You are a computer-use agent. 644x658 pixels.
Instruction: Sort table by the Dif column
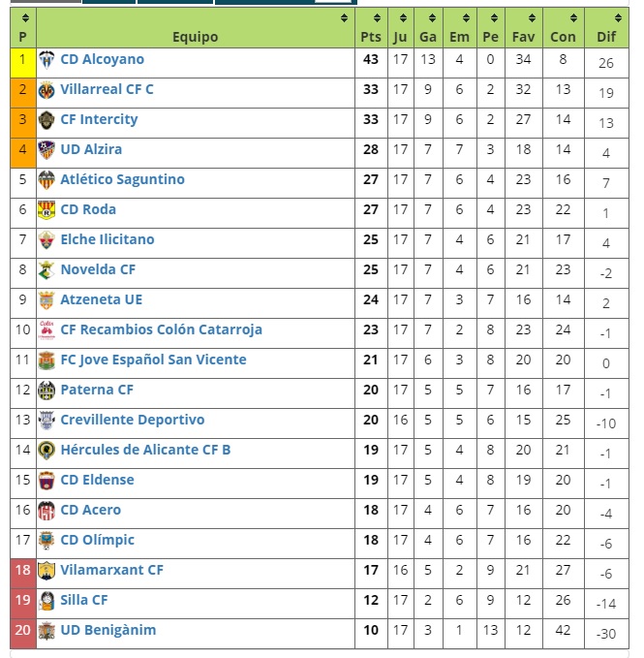(x=606, y=28)
